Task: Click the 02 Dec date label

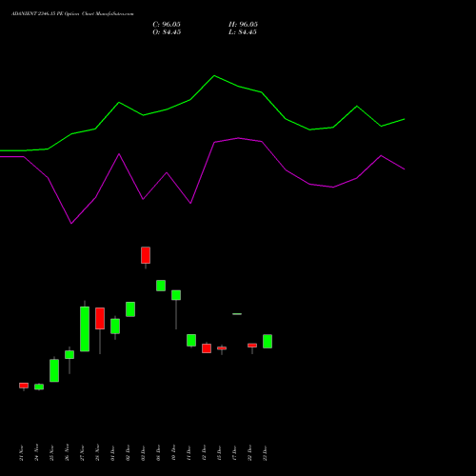Action: point(128,453)
